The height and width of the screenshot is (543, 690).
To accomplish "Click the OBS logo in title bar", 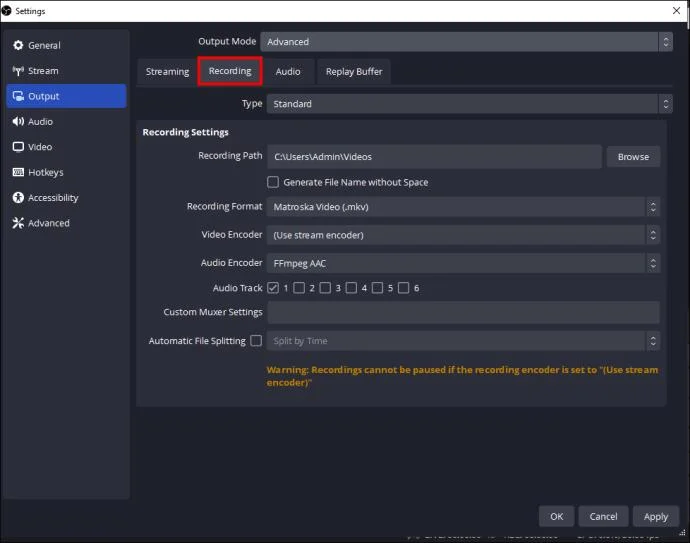I will coord(7,11).
